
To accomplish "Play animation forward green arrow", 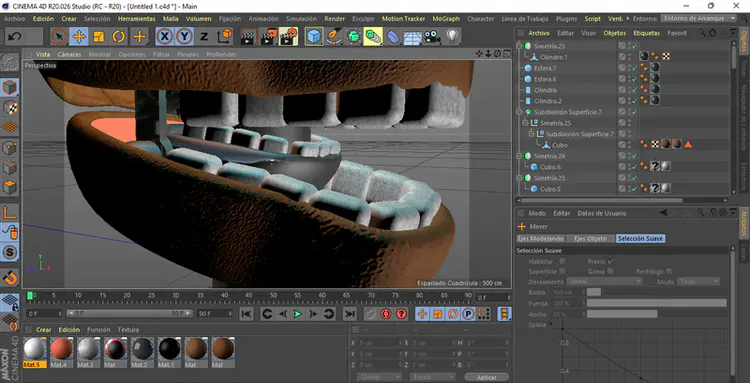I will pyautogui.click(x=298, y=314).
